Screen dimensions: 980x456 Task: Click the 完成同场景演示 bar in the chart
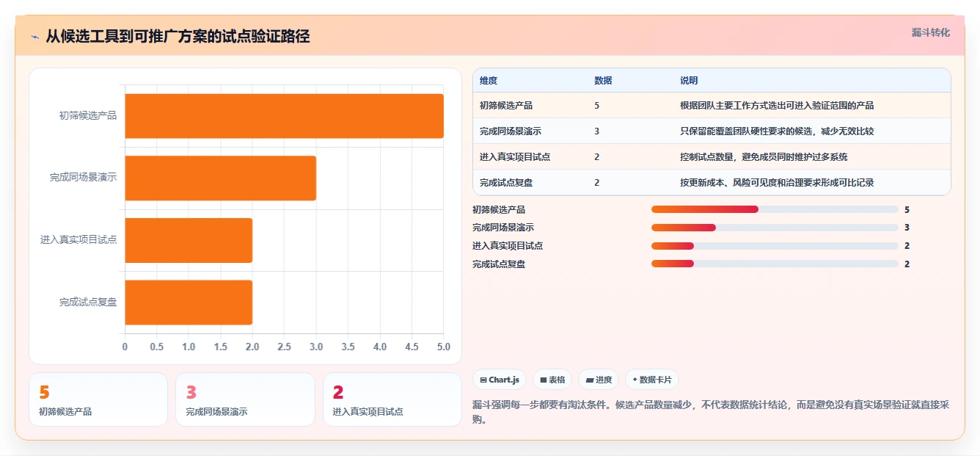220,178
